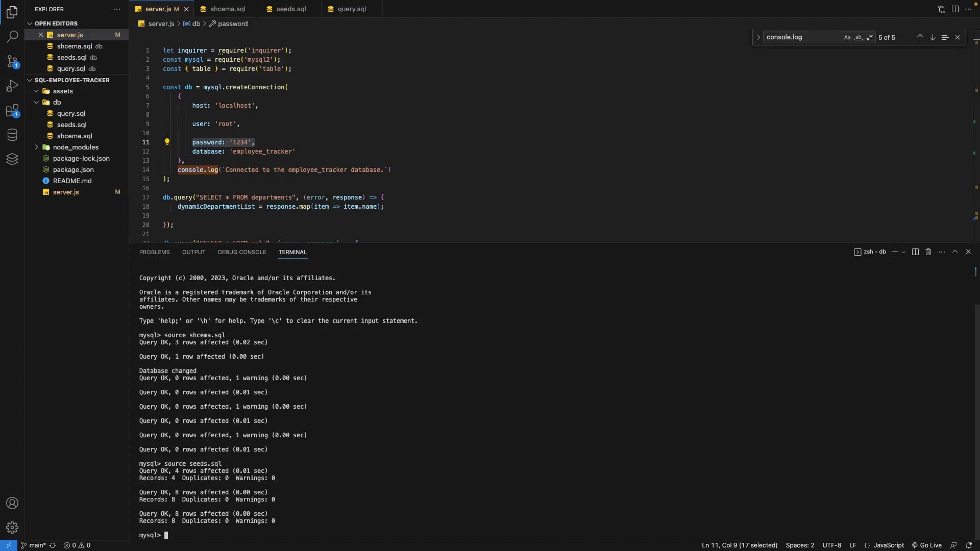Image resolution: width=980 pixels, height=551 pixels.
Task: Kill terminal with the trash icon
Action: pos(928,252)
